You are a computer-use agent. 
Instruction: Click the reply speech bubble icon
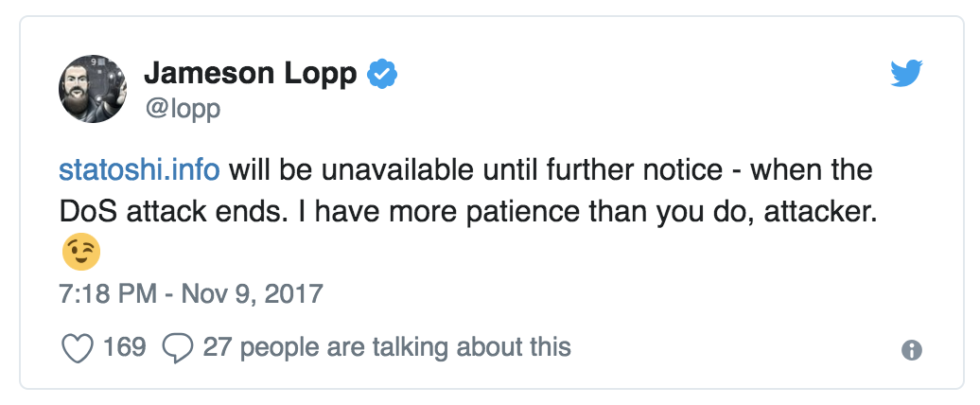pos(178,347)
